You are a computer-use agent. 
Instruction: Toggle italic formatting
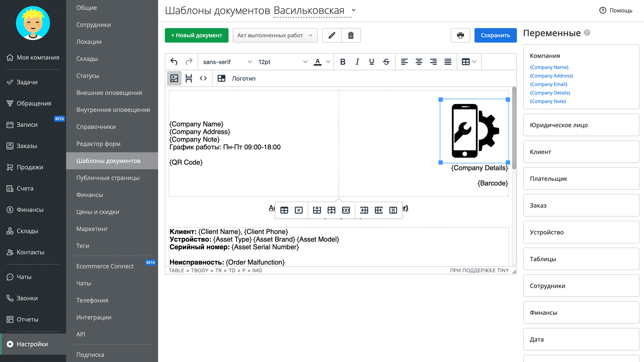[x=357, y=62]
